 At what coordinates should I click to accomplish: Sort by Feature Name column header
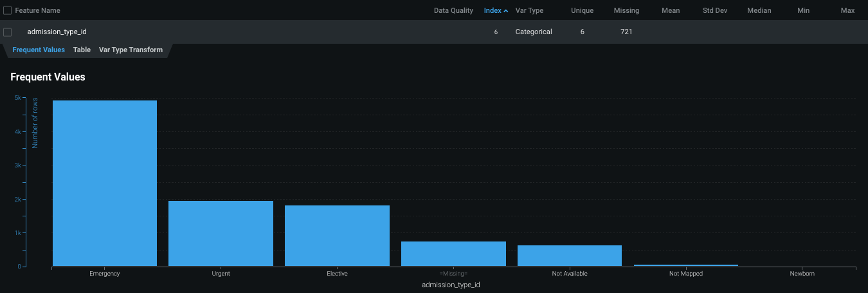[x=37, y=10]
